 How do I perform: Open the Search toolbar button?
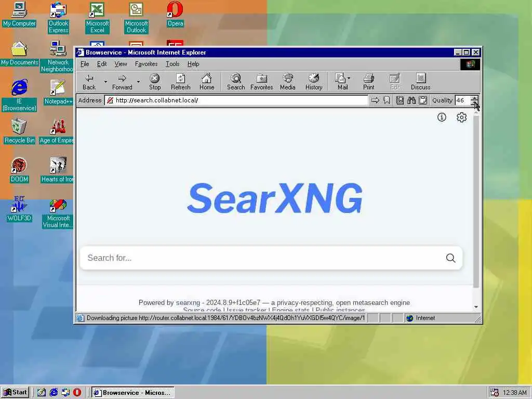click(x=236, y=82)
